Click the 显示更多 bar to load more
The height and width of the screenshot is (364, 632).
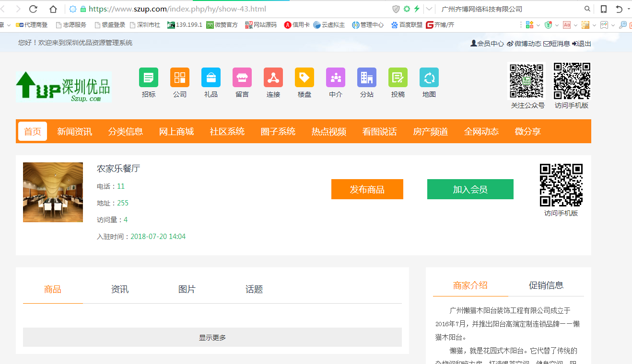point(212,337)
